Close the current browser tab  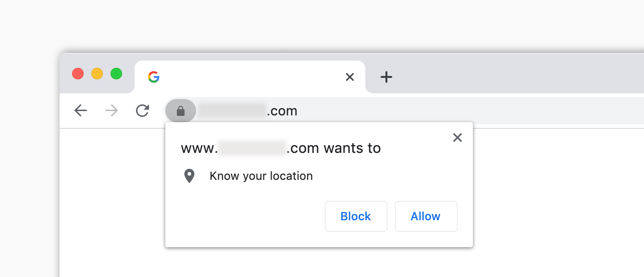click(x=350, y=77)
